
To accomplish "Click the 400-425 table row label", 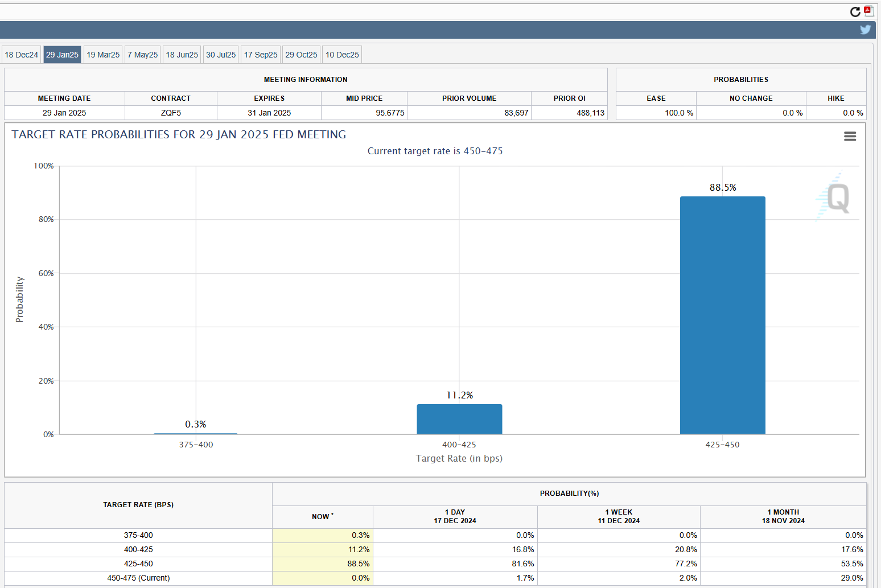I will [138, 549].
